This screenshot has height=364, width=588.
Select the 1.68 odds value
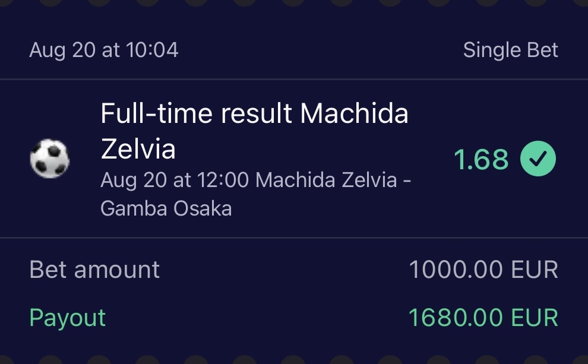[481, 159]
